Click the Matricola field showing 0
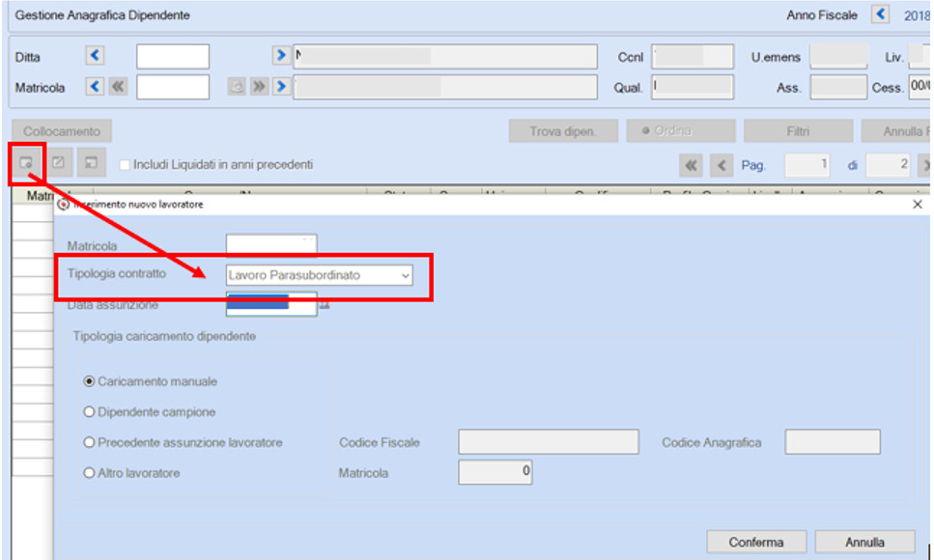934x560 pixels. click(x=495, y=472)
